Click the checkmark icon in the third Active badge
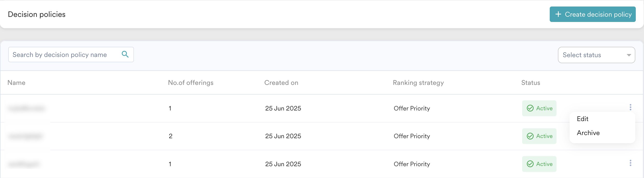644x178 pixels. tap(530, 164)
